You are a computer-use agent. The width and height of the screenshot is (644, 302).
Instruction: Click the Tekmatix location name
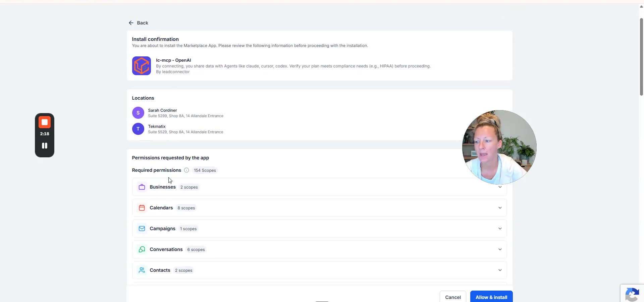pyautogui.click(x=157, y=126)
